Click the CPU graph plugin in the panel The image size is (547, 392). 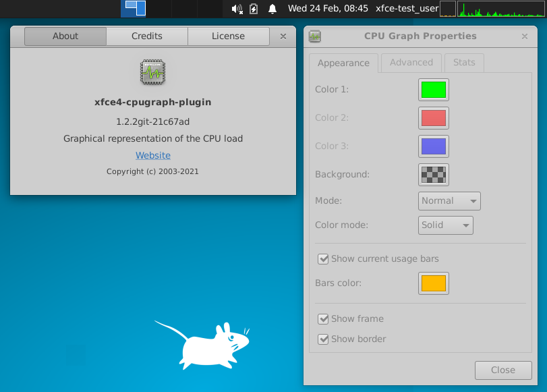tap(501, 9)
